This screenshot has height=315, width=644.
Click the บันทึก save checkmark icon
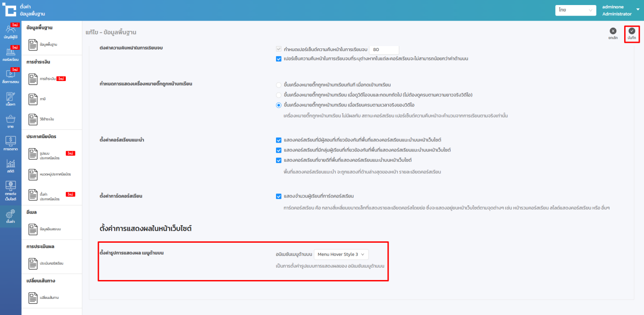(632, 31)
